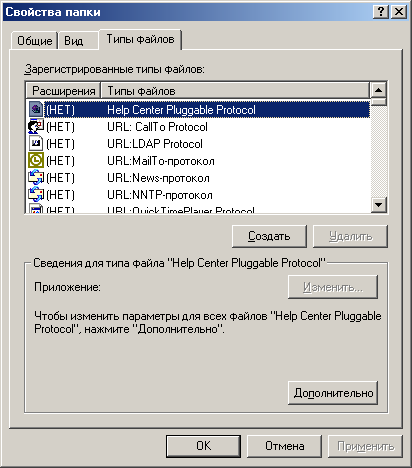This screenshot has height=468, width=412.
Task: Switch to the Общие tab
Action: tap(34, 41)
